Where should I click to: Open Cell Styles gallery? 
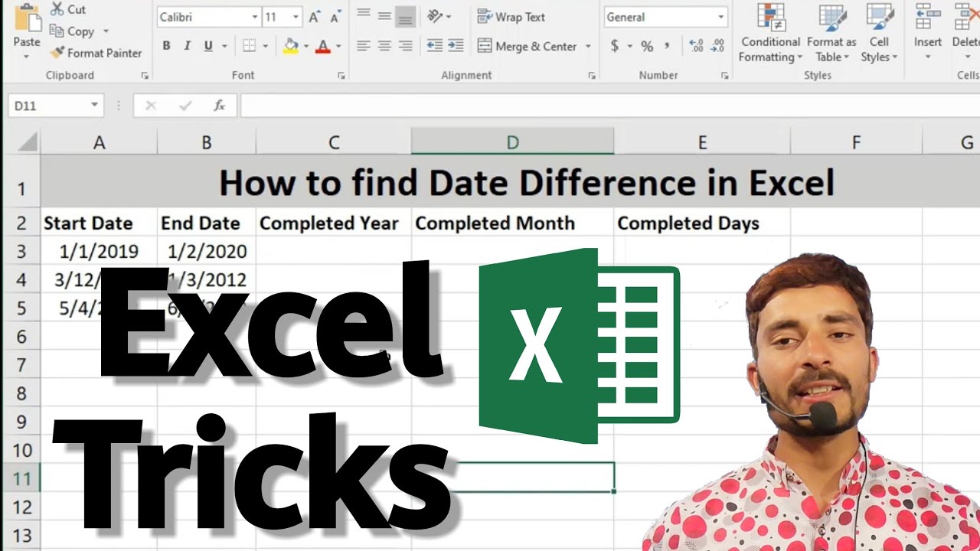point(879,33)
